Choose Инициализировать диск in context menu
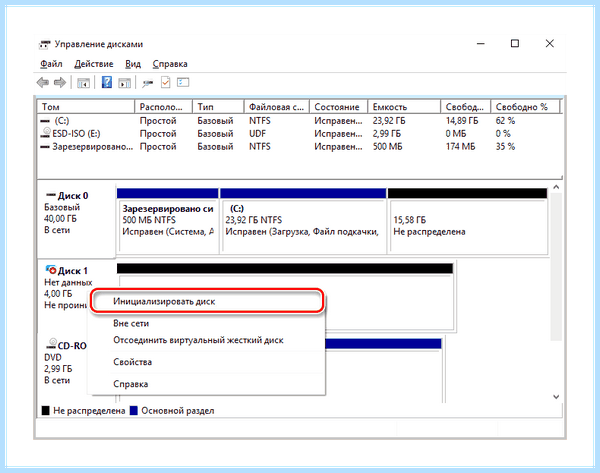The width and height of the screenshot is (600, 473). pyautogui.click(x=207, y=302)
